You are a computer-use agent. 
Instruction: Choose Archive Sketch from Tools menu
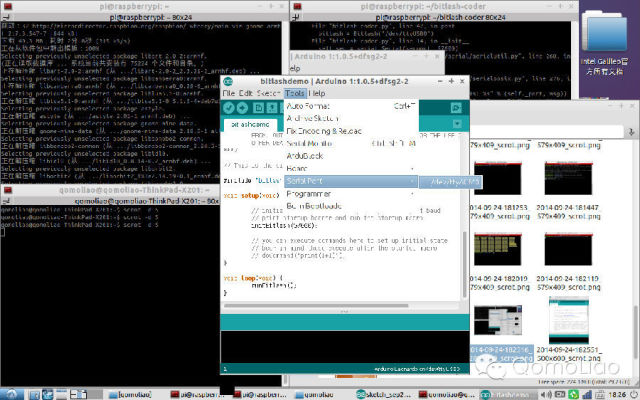pos(351,118)
